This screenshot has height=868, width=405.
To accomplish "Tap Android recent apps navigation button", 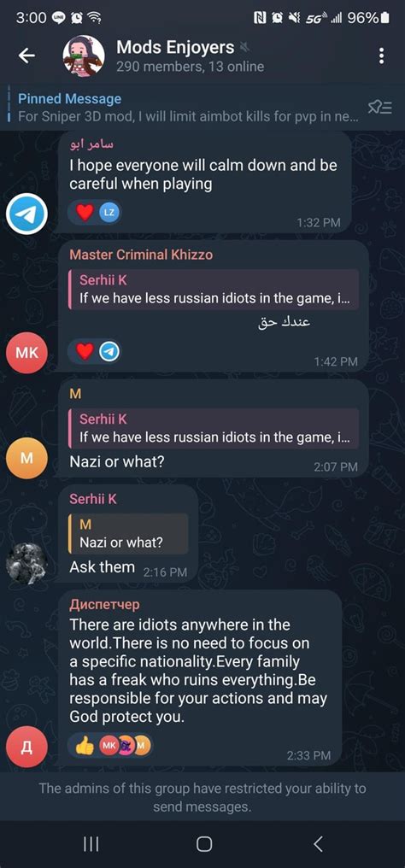I will 91,843.
